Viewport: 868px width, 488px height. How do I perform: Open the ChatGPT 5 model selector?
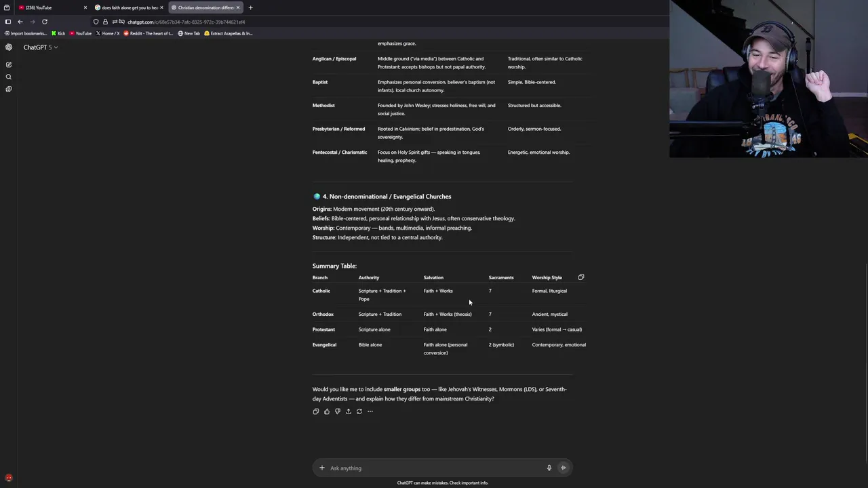(41, 47)
